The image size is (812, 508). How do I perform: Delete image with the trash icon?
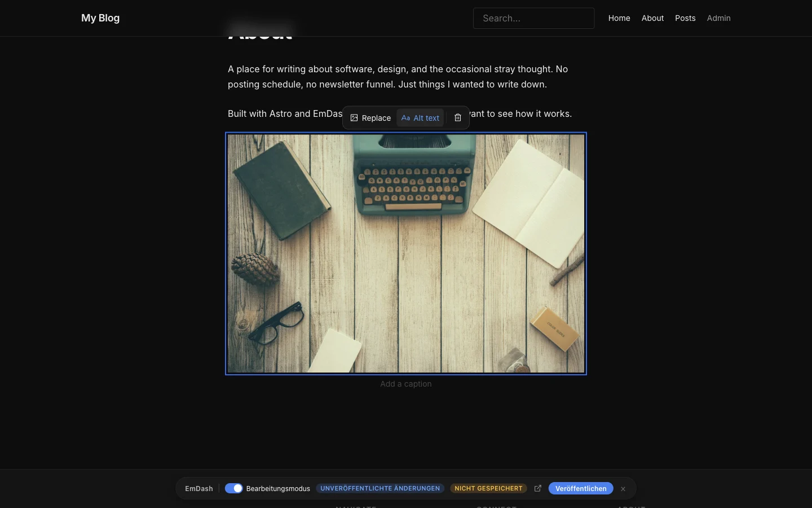click(x=458, y=118)
